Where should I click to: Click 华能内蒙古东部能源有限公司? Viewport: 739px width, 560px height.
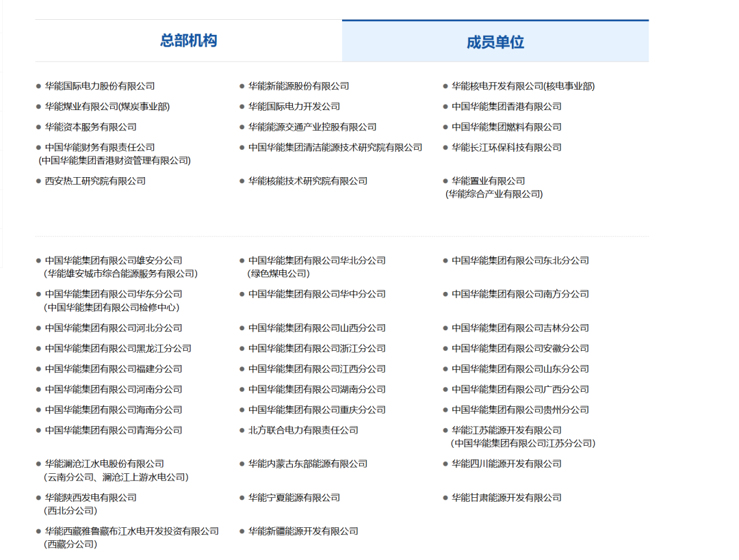click(x=308, y=464)
